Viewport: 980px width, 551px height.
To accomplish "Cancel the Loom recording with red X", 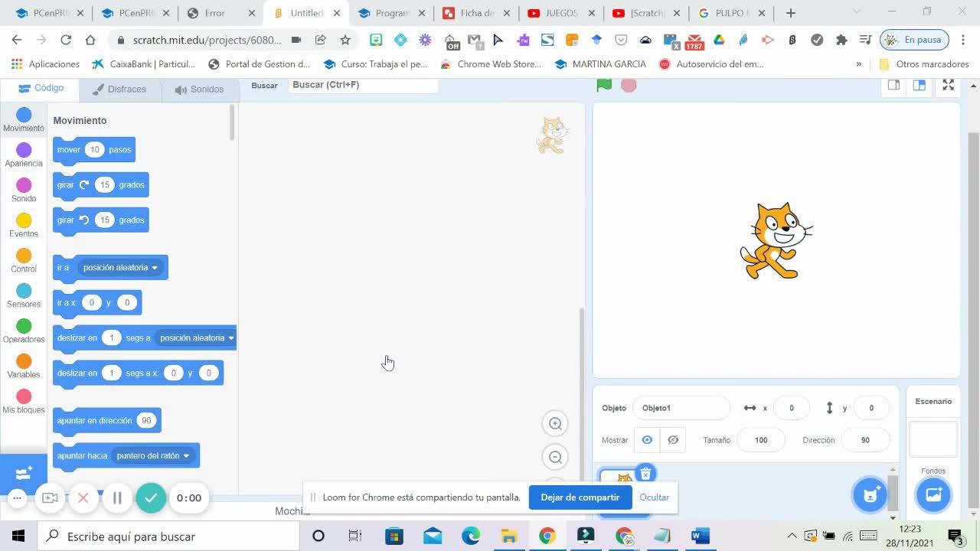I will coord(83,498).
